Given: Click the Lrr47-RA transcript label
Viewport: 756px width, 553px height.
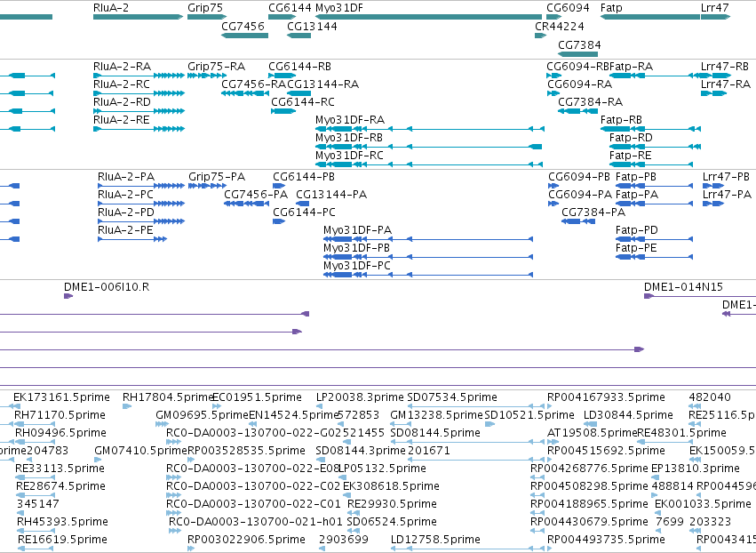Looking at the screenshot, I should click(726, 84).
